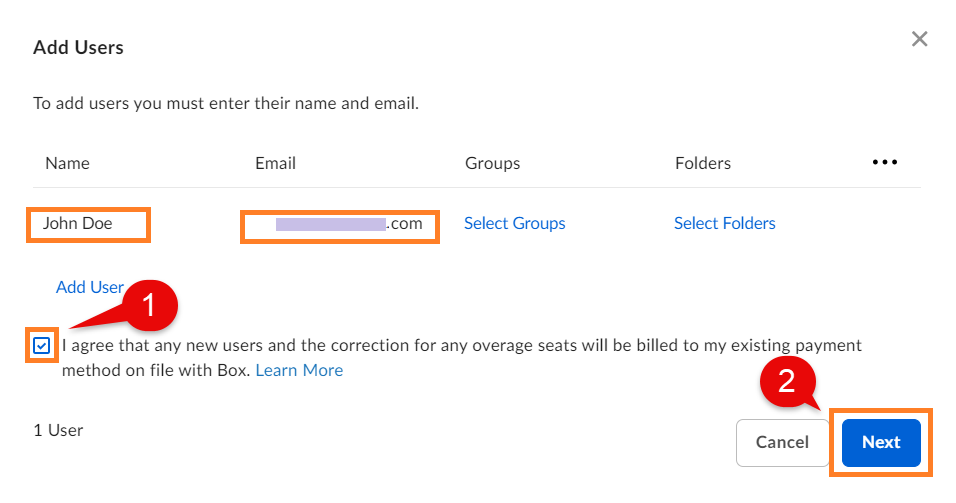The image size is (956, 503).
Task: Click the 1 User count label
Action: pyautogui.click(x=58, y=431)
